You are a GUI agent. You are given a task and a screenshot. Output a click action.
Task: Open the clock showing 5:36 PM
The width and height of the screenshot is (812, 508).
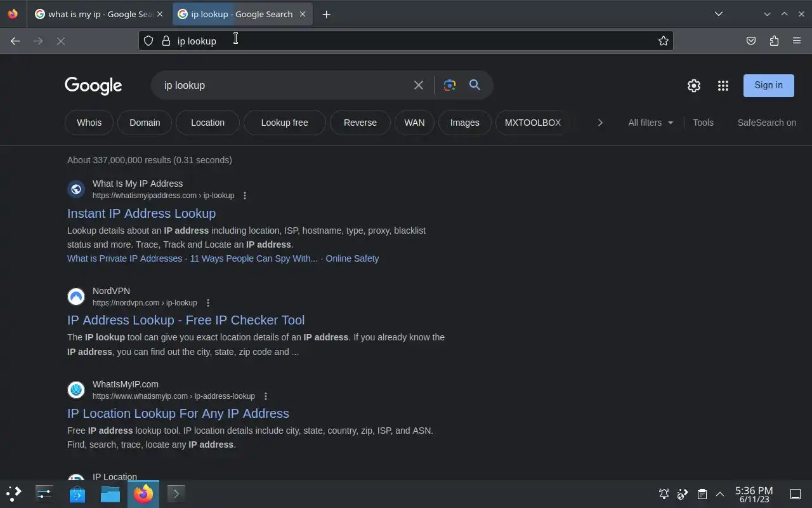pos(754,494)
